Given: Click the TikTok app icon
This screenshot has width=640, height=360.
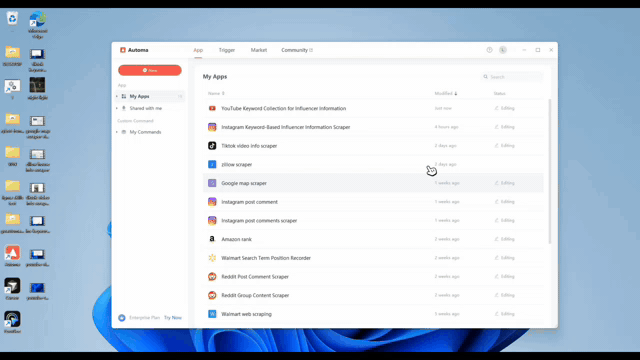Looking at the screenshot, I should tap(212, 146).
